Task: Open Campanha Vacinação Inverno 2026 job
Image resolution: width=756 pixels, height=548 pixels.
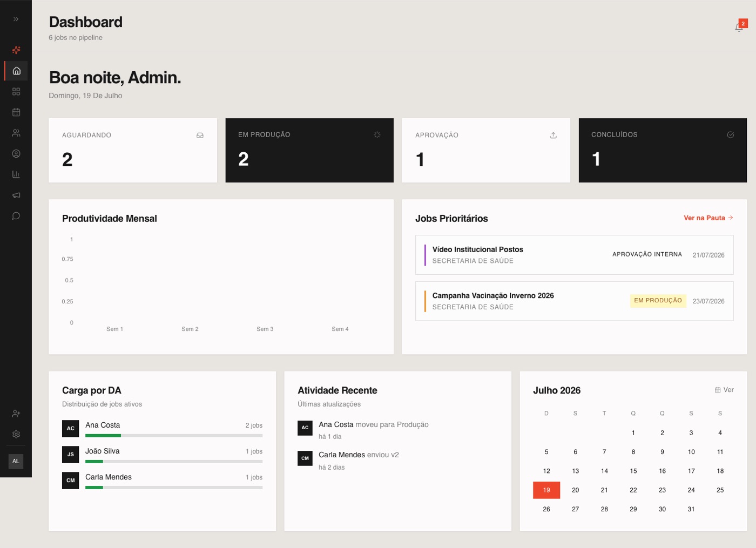Action: click(x=575, y=301)
